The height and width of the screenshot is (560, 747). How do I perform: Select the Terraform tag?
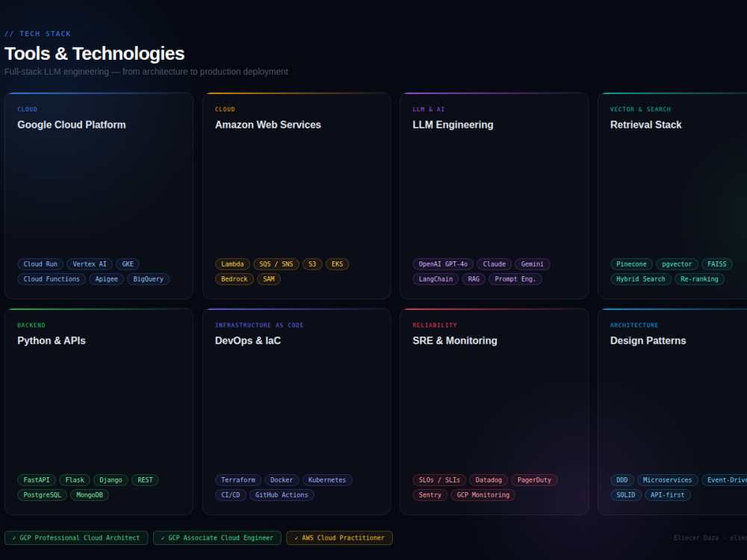pos(238,480)
